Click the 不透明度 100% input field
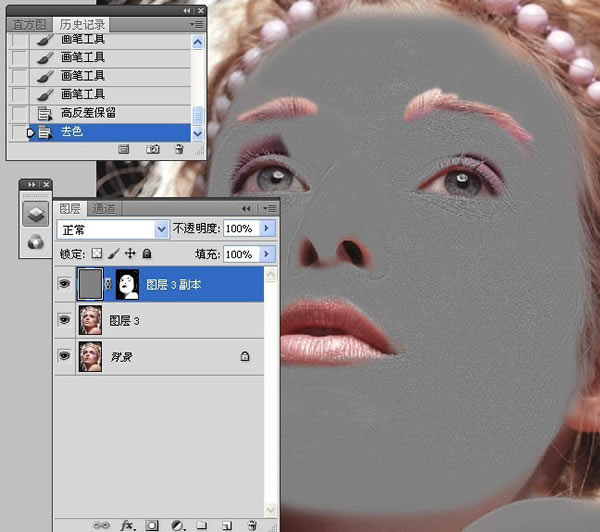The width and height of the screenshot is (600, 532). tap(241, 228)
